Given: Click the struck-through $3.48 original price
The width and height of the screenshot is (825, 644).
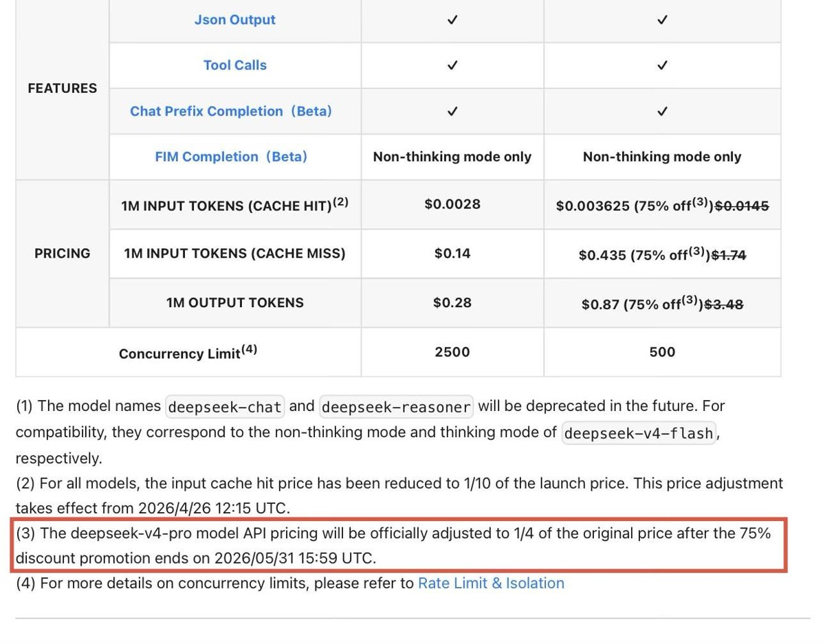Looking at the screenshot, I should tap(723, 304).
